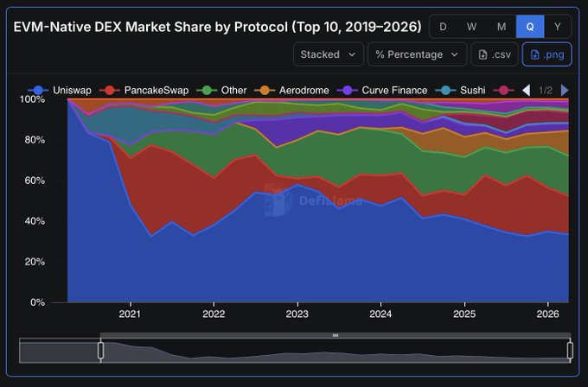Toggle Sushi series in legend
This screenshot has height=387, width=588.
461,91
